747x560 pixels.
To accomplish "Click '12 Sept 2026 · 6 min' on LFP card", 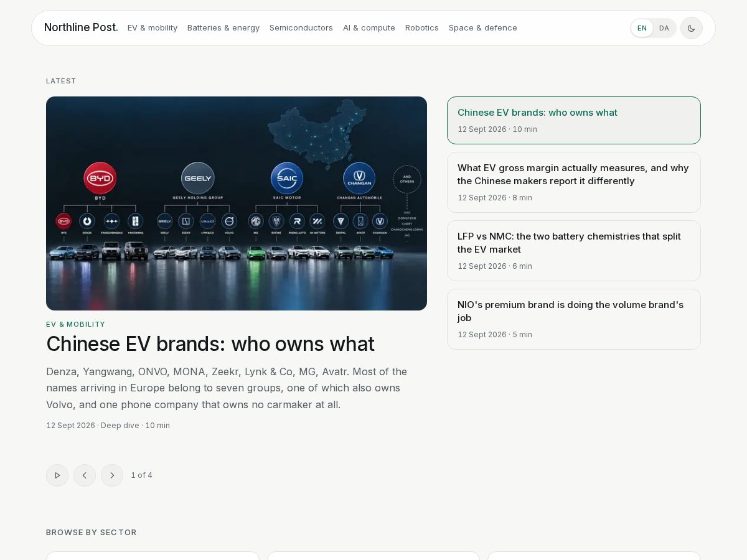I will pos(495,266).
